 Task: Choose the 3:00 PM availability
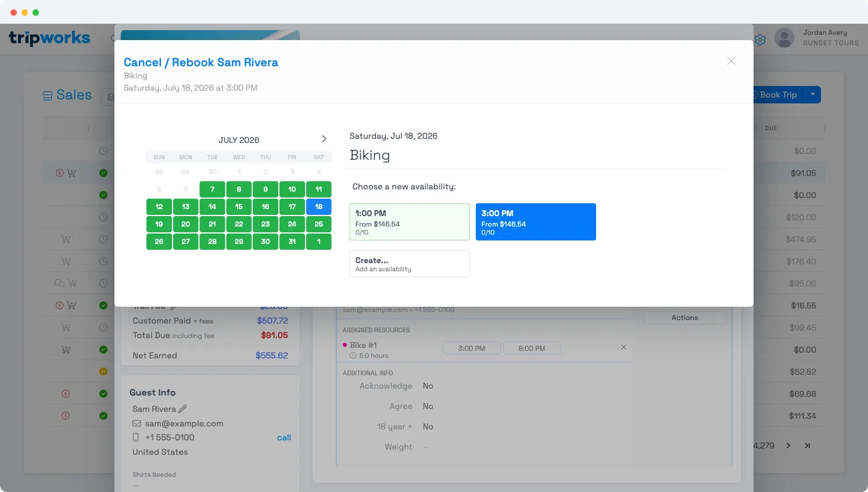[x=536, y=222]
